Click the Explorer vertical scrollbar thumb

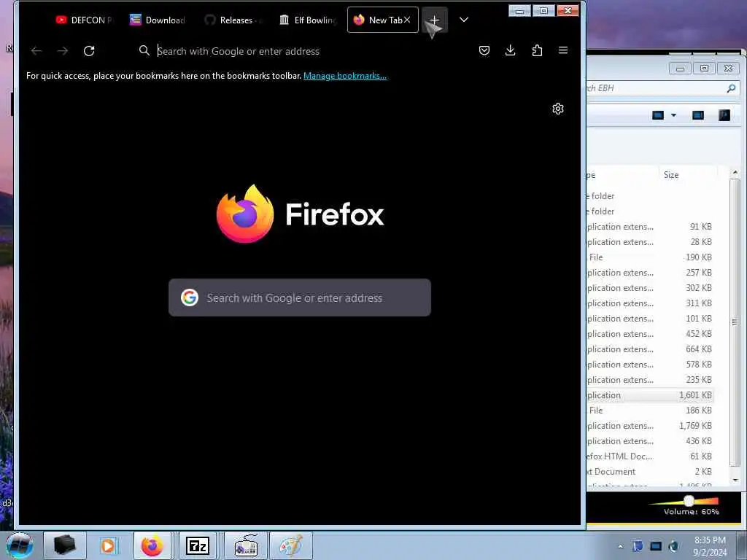point(735,323)
